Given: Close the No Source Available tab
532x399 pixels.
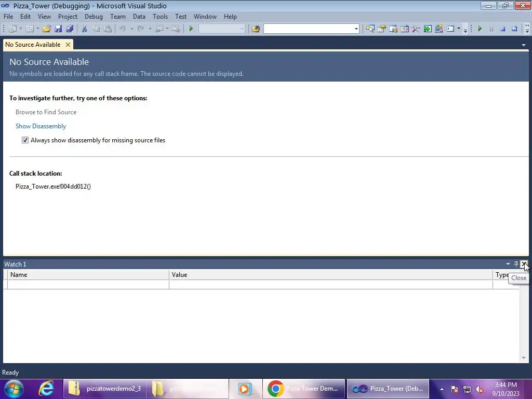Looking at the screenshot, I should (x=68, y=45).
